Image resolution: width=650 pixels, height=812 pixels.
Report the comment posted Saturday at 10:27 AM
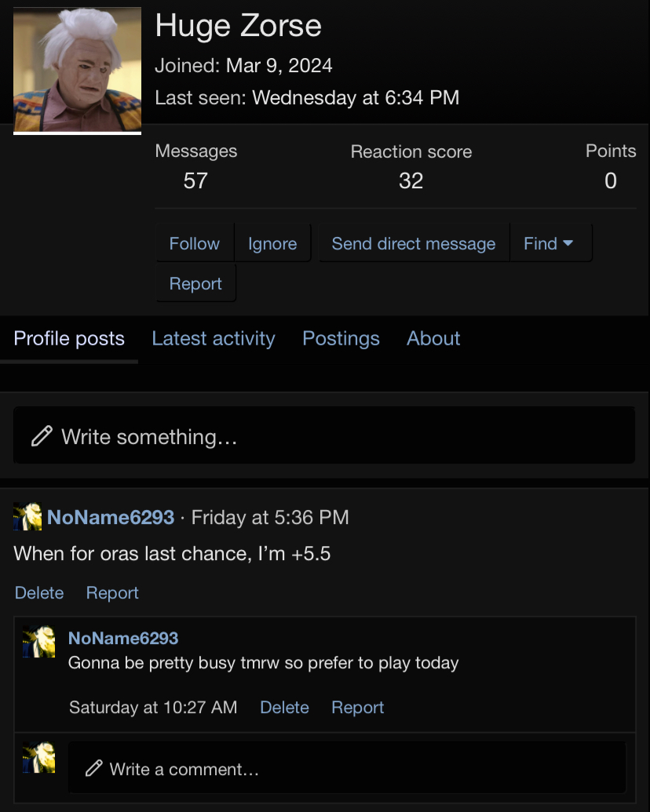357,708
